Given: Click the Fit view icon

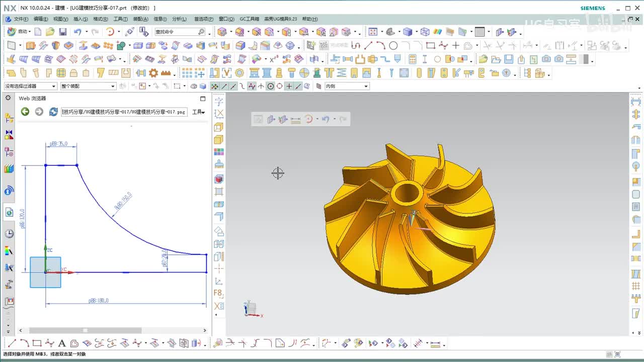Looking at the screenshot, I should click(372, 32).
